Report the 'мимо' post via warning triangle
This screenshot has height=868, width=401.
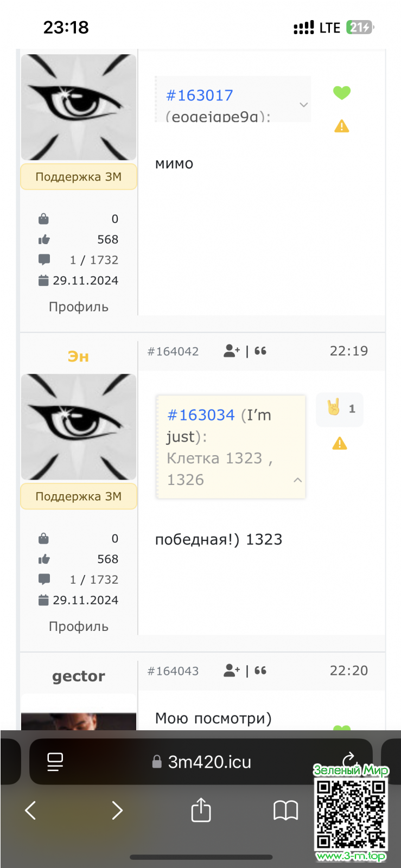341,126
